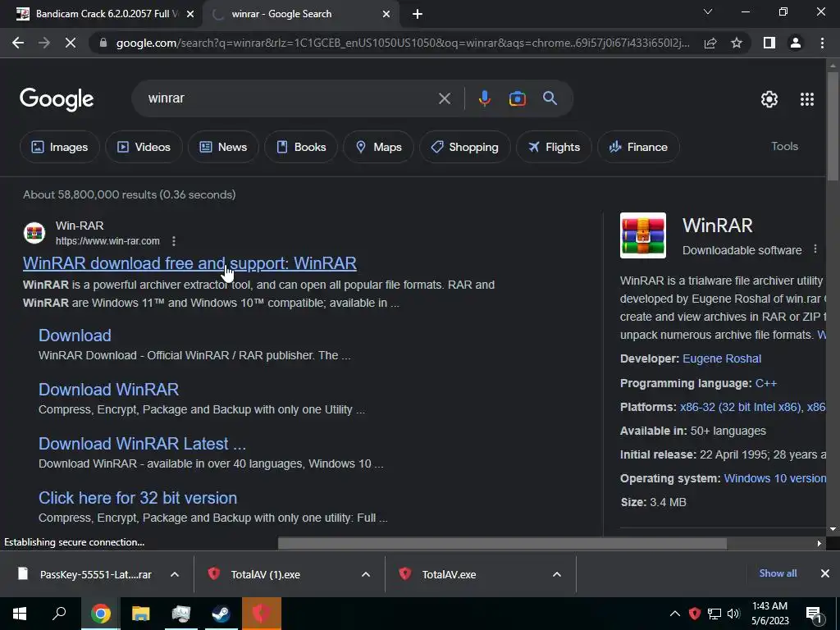The image size is (840, 630).
Task: Open Download WinRAR Latest sitelink
Action: (x=142, y=444)
